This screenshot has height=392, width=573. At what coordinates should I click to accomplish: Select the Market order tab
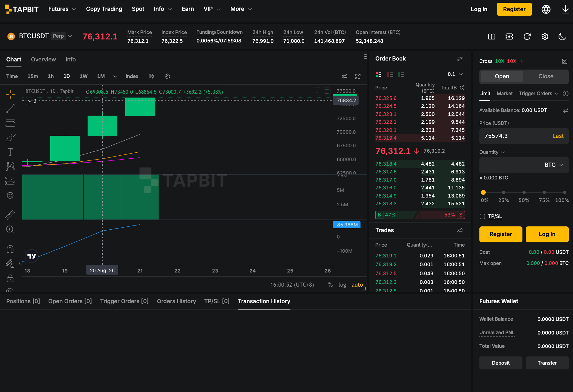click(x=504, y=94)
